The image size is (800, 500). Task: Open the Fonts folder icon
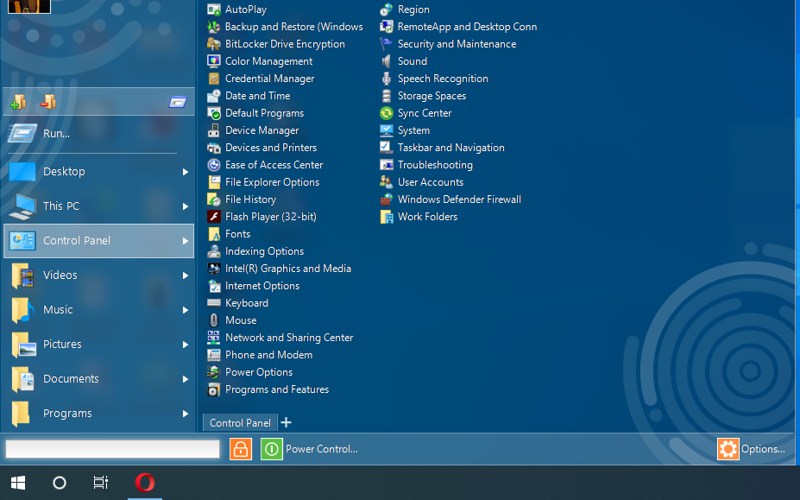pos(214,234)
